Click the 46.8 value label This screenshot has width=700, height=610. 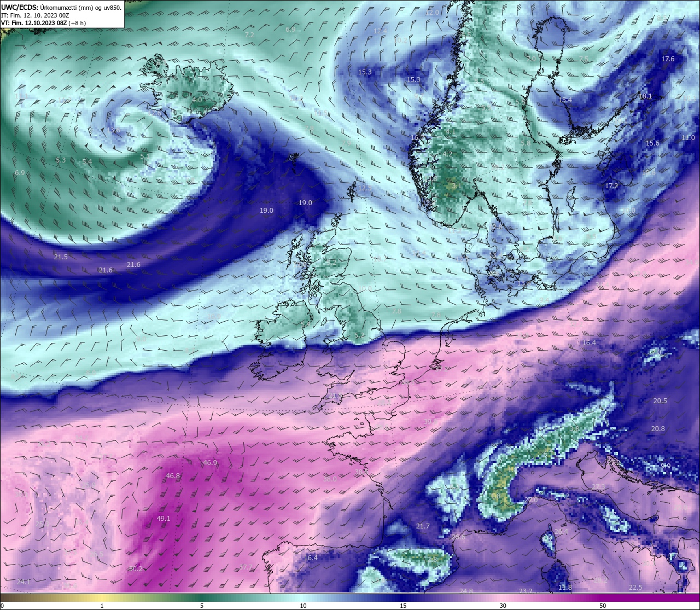coord(173,475)
